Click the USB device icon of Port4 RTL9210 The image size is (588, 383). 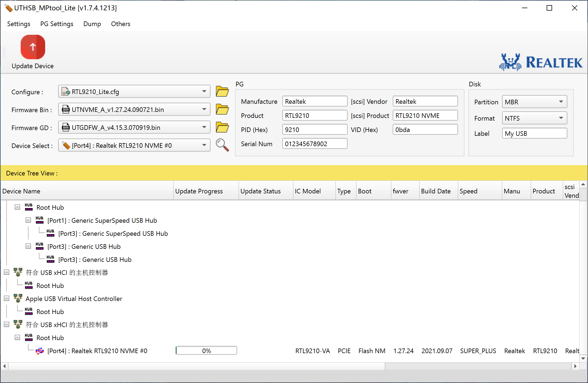coord(40,351)
